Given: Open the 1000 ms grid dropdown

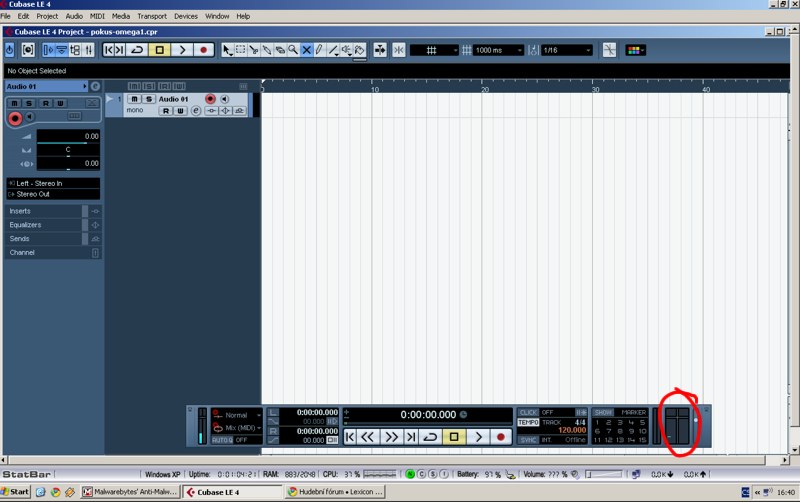Looking at the screenshot, I should tap(495, 50).
